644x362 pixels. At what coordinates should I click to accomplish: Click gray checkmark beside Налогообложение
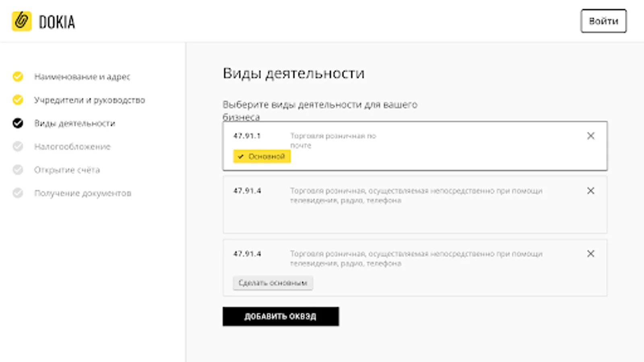point(18,146)
